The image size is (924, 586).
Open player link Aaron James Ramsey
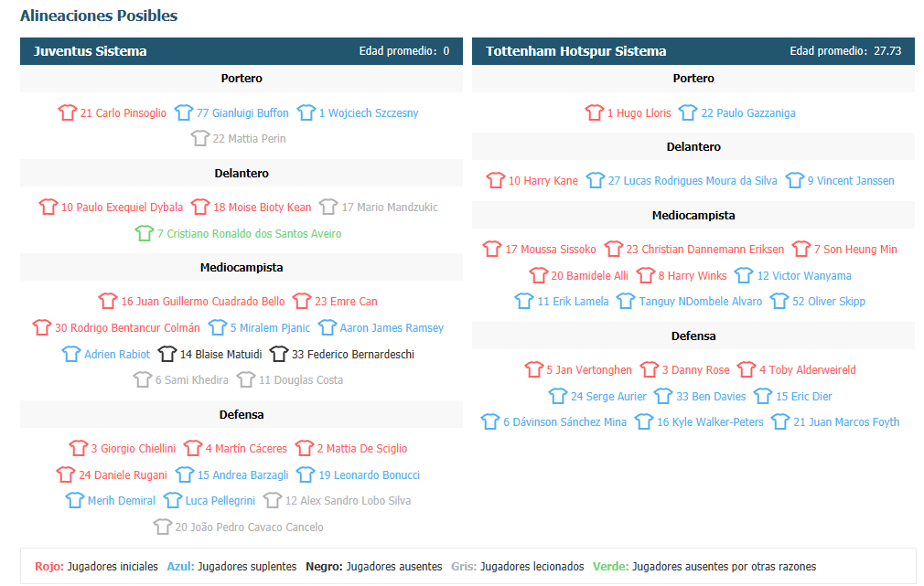392,328
